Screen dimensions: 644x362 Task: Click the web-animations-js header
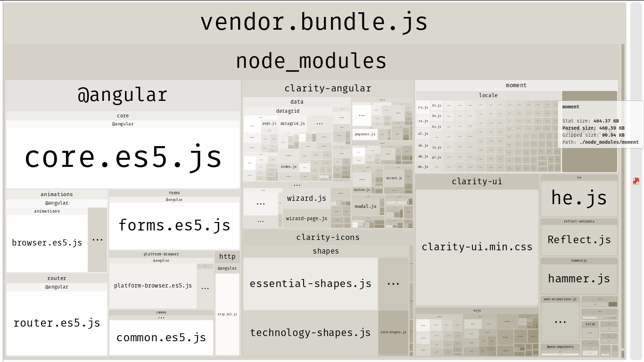pyautogui.click(x=560, y=299)
